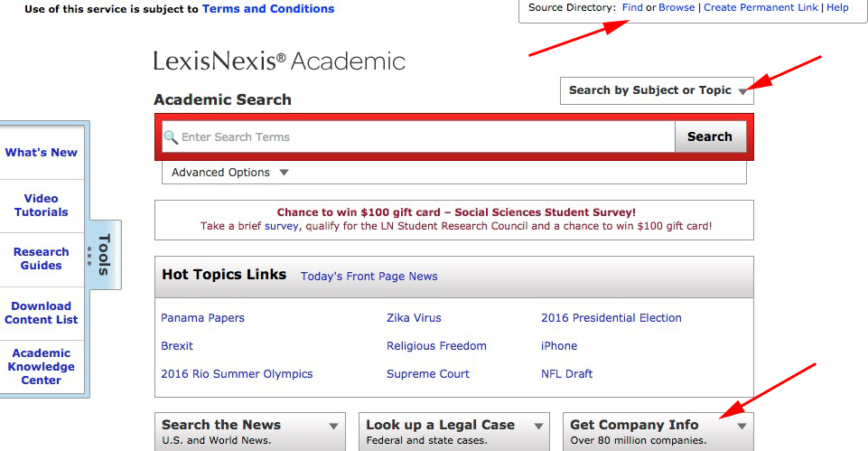Open the Brexit hot topic
This screenshot has width=868, height=451.
tap(177, 346)
